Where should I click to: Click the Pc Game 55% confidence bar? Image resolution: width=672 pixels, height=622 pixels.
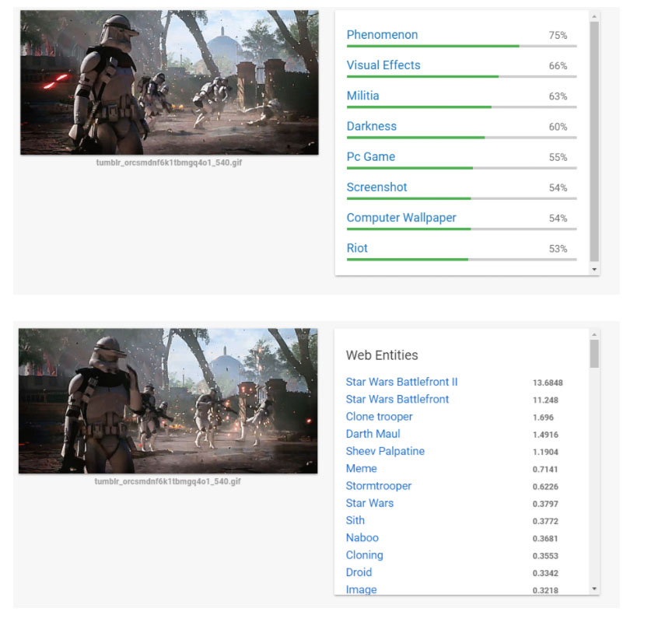[x=461, y=168]
